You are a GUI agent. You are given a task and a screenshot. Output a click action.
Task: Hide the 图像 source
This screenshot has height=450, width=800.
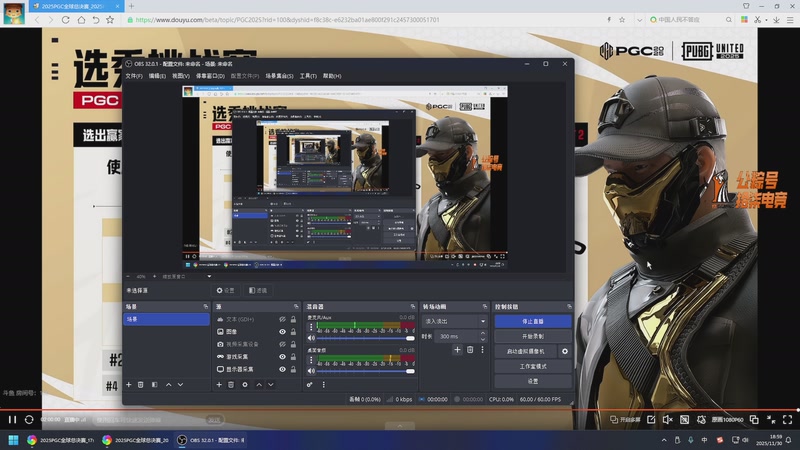(x=282, y=332)
